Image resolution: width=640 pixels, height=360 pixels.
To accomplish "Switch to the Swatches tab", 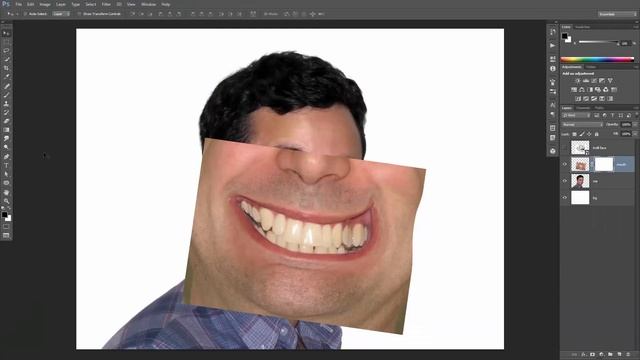I will coord(582,27).
